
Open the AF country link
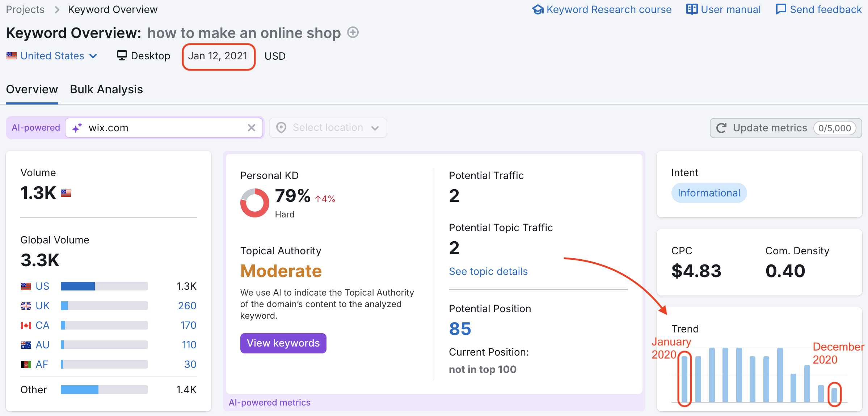pos(42,364)
